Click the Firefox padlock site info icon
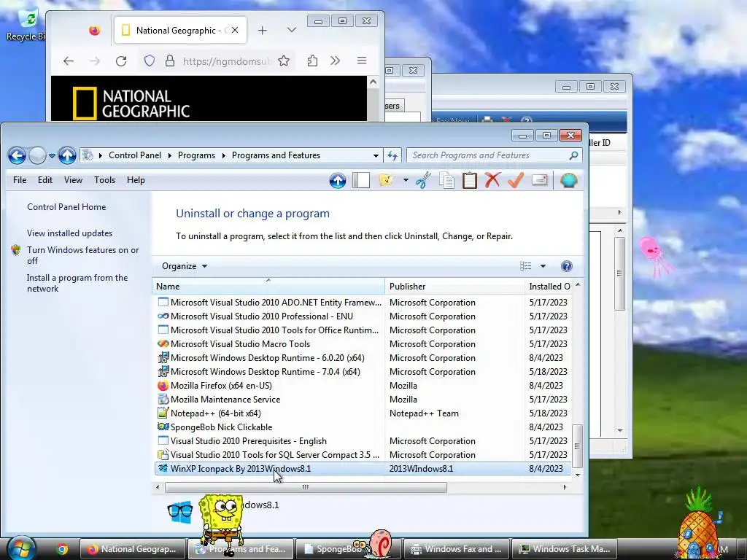The height and width of the screenshot is (560, 747). [170, 61]
